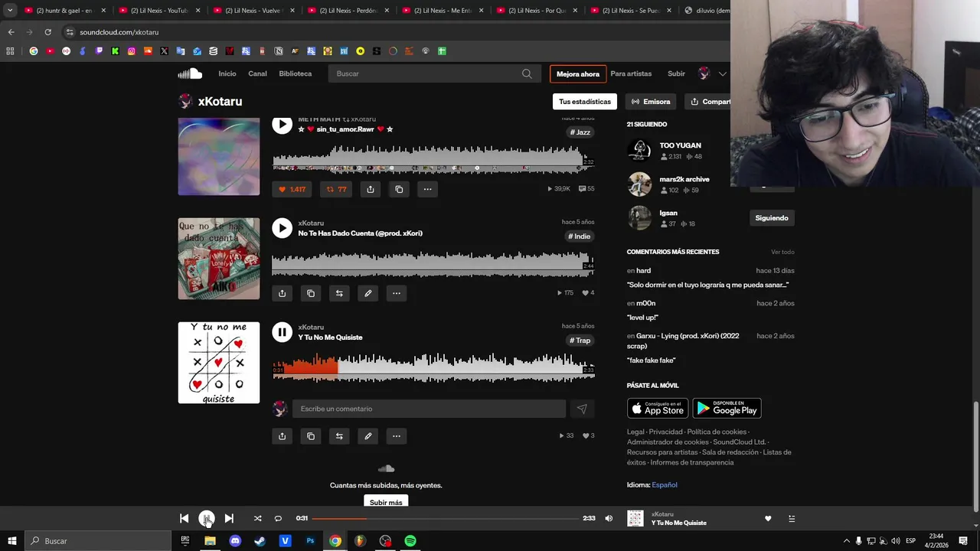Seek within the No Te Has Dado Cuenta waveform
The width and height of the screenshot is (980, 551).
[x=433, y=263]
